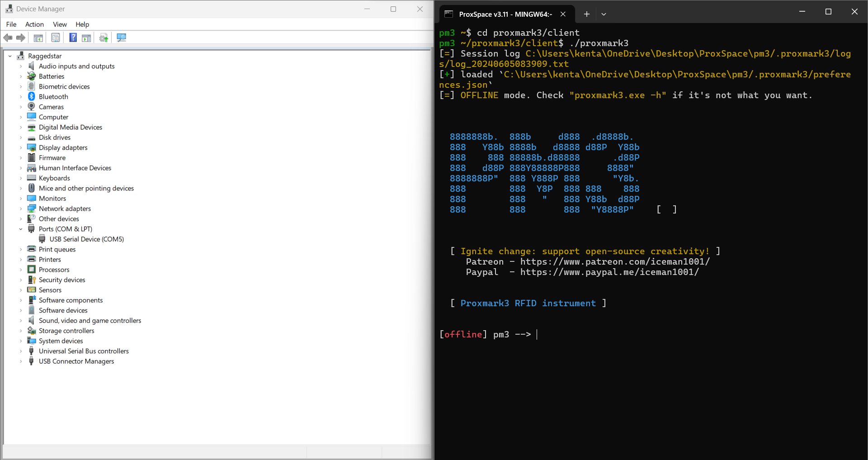Click the Patreon URL in terminal
Viewport: 868px width, 460px height.
click(615, 261)
